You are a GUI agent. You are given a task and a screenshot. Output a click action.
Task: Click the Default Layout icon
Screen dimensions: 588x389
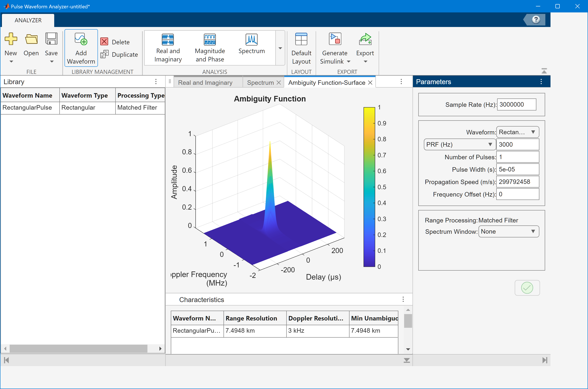tap(301, 39)
